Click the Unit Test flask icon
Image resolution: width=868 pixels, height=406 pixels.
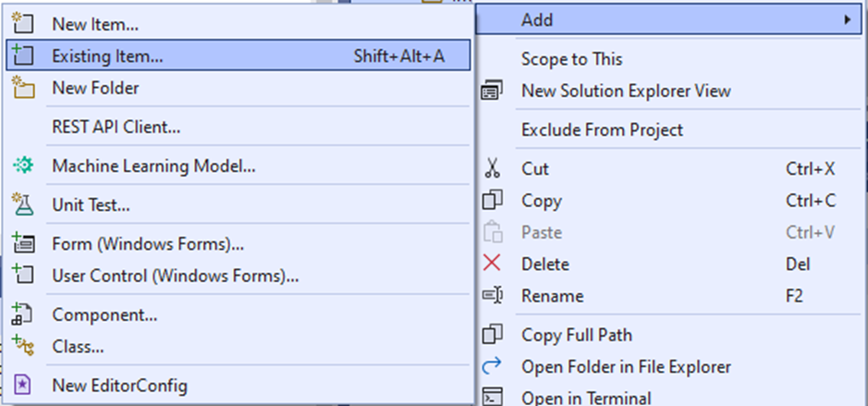point(23,204)
